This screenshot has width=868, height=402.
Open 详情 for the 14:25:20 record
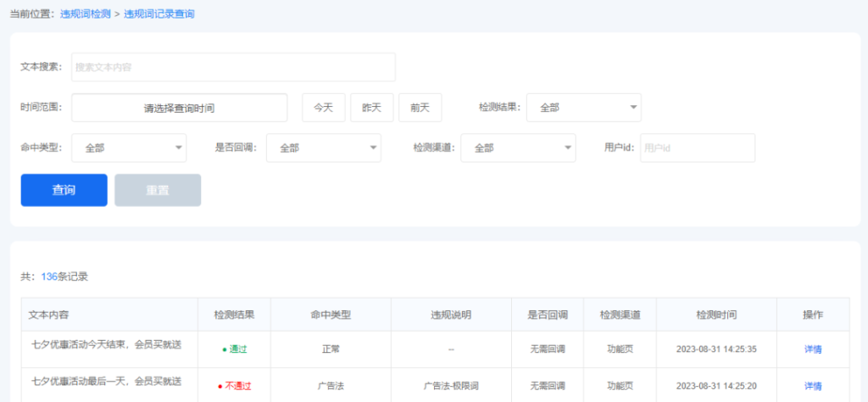(812, 386)
